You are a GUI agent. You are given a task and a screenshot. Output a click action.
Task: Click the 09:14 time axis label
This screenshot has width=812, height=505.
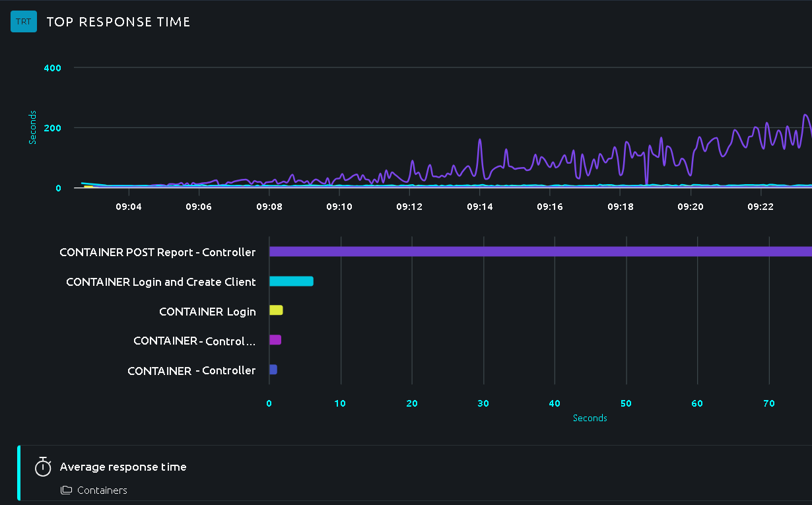pos(480,207)
